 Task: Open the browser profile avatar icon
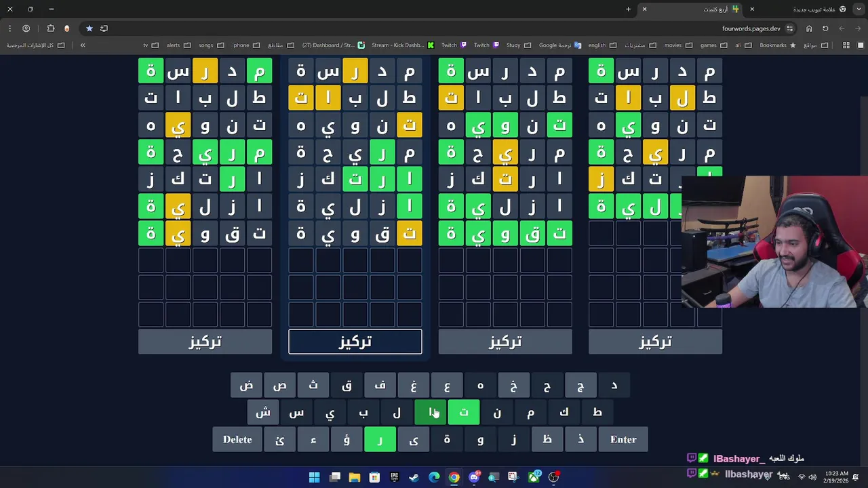[x=26, y=28]
